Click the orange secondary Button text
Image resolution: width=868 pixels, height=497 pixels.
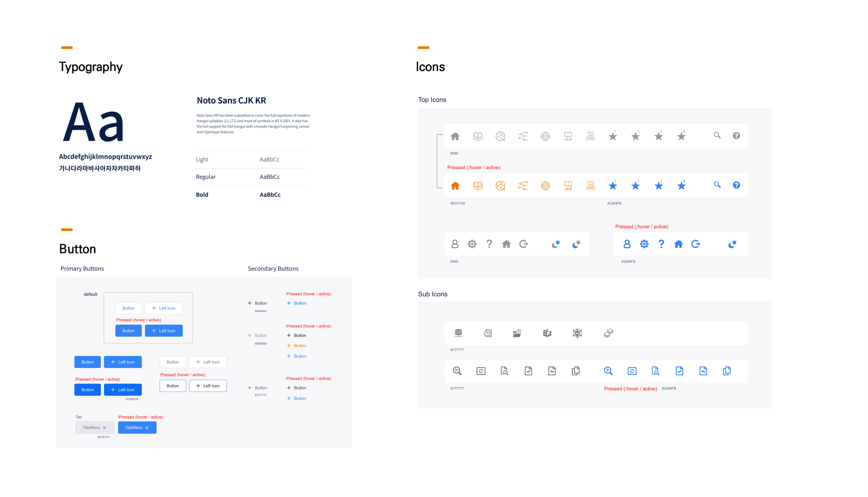(300, 346)
